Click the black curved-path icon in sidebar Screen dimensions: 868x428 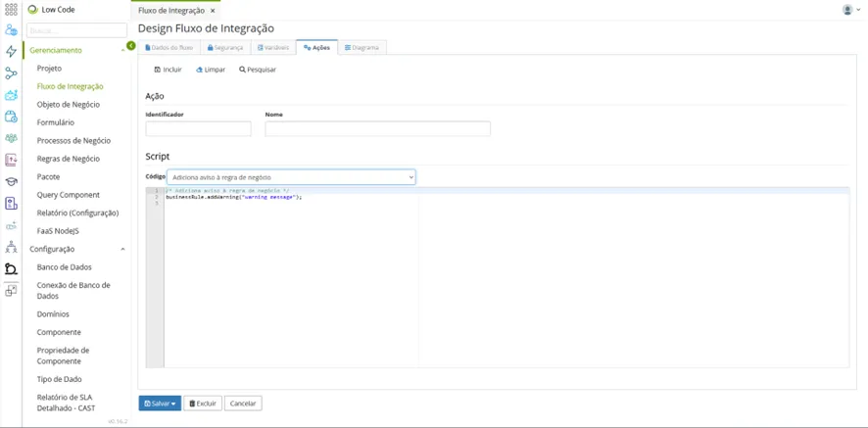click(x=11, y=268)
